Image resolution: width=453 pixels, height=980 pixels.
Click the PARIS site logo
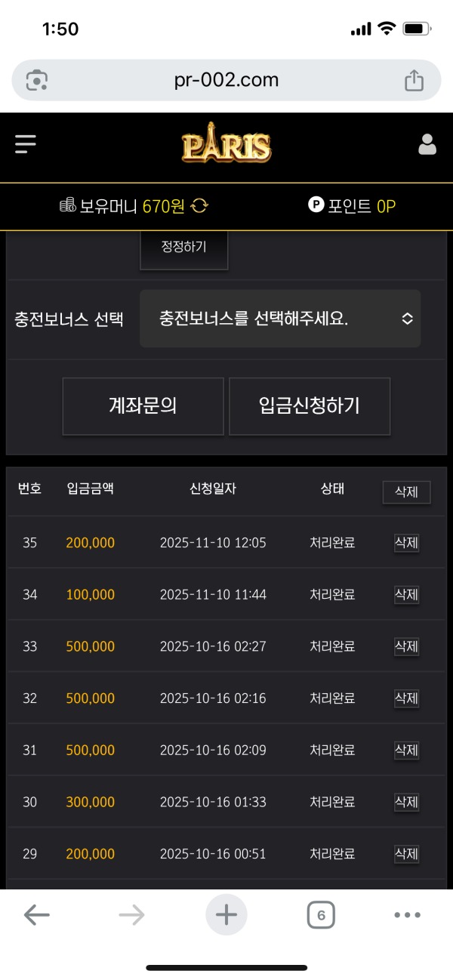226,143
